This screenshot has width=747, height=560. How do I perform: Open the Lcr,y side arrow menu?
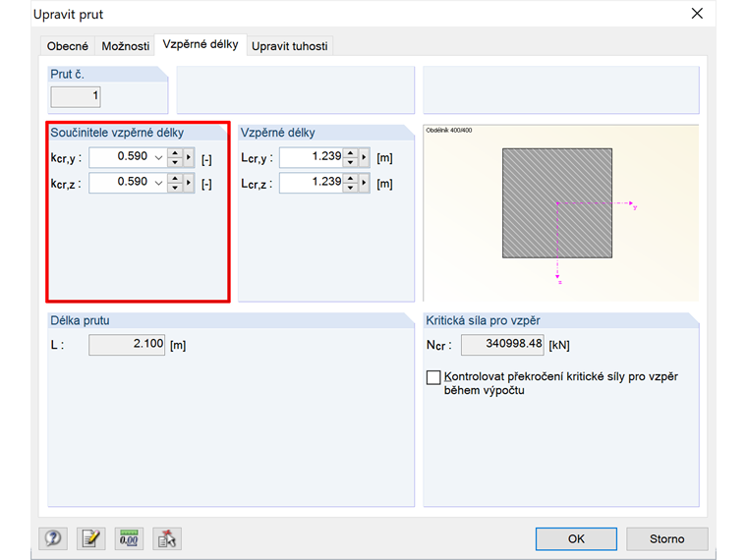[365, 157]
